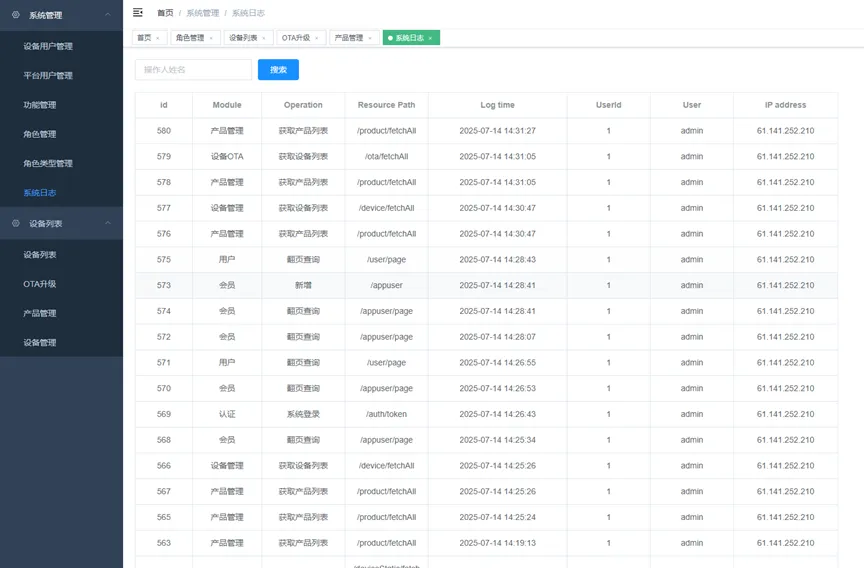This screenshot has height=568, width=864.
Task: Close the OTA升级 tab
Action: click(x=317, y=38)
